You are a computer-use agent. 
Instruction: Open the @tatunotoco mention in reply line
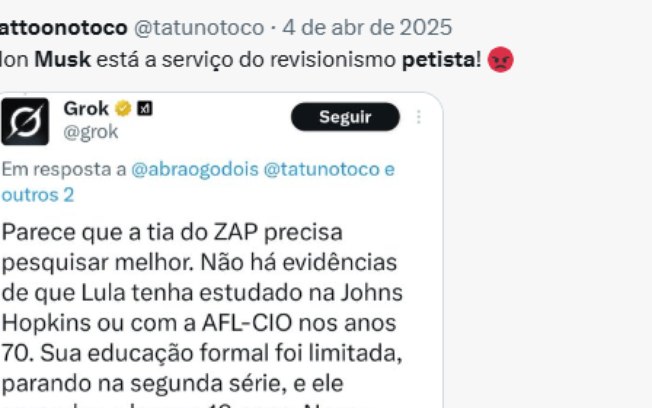coord(321,169)
